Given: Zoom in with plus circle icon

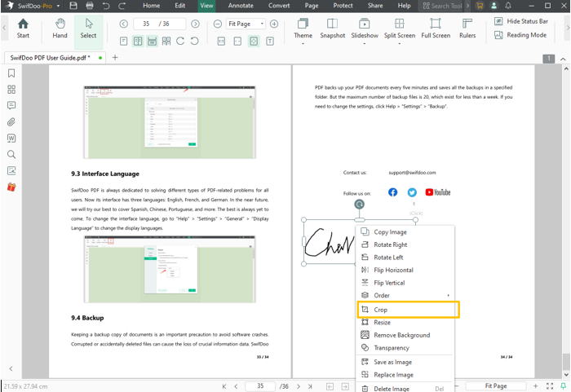Looking at the screenshot, I should point(274,24).
